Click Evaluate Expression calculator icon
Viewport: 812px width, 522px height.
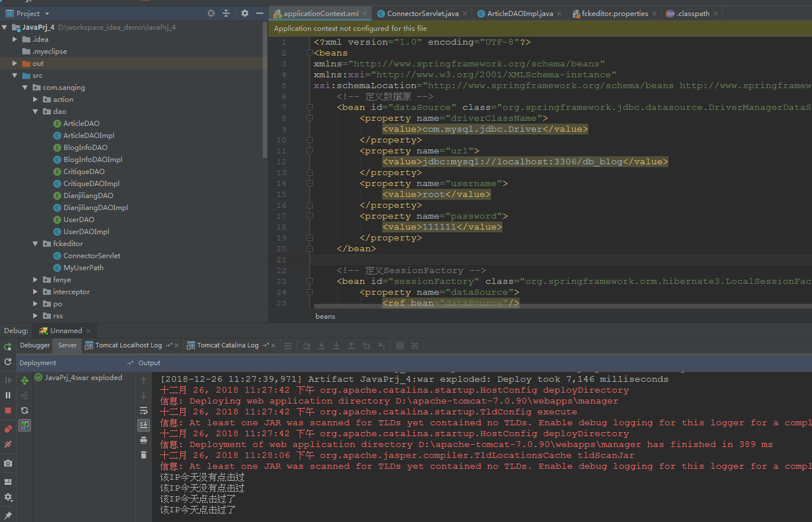click(400, 346)
